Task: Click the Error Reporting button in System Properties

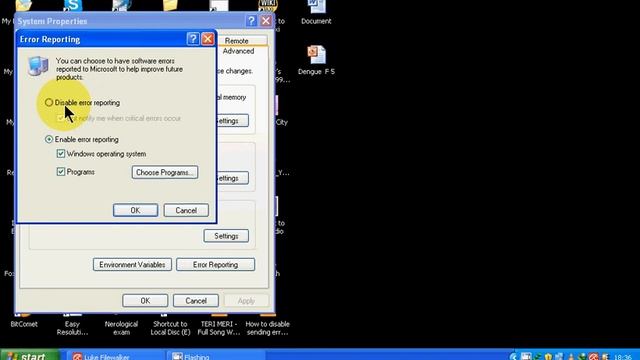Action: coord(216,264)
